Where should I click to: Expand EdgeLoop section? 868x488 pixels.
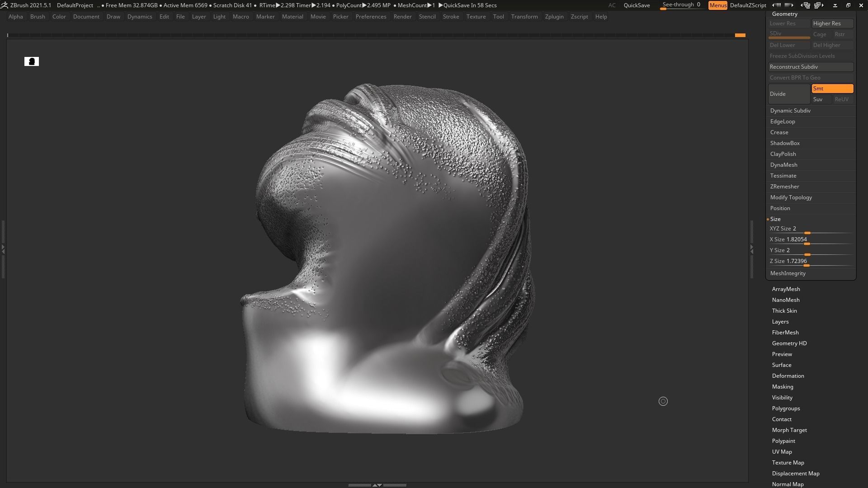click(x=783, y=122)
